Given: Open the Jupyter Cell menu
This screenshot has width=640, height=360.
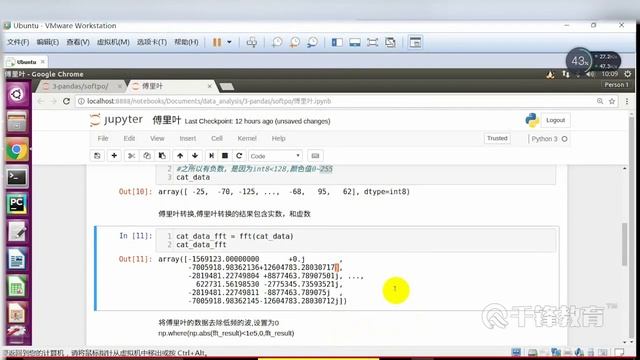Looking at the screenshot, I should point(217,138).
